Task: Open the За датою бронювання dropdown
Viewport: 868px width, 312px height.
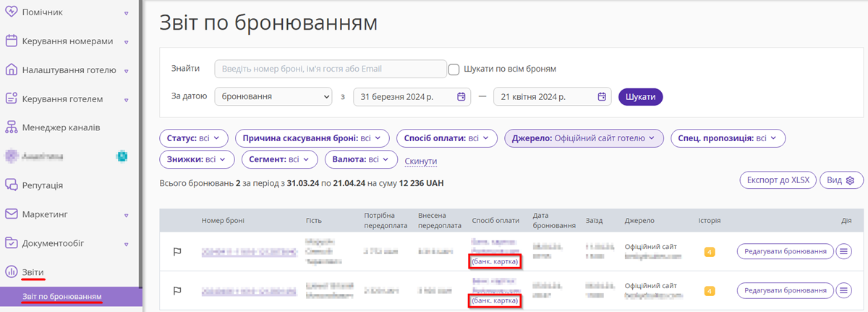Action: pos(273,96)
